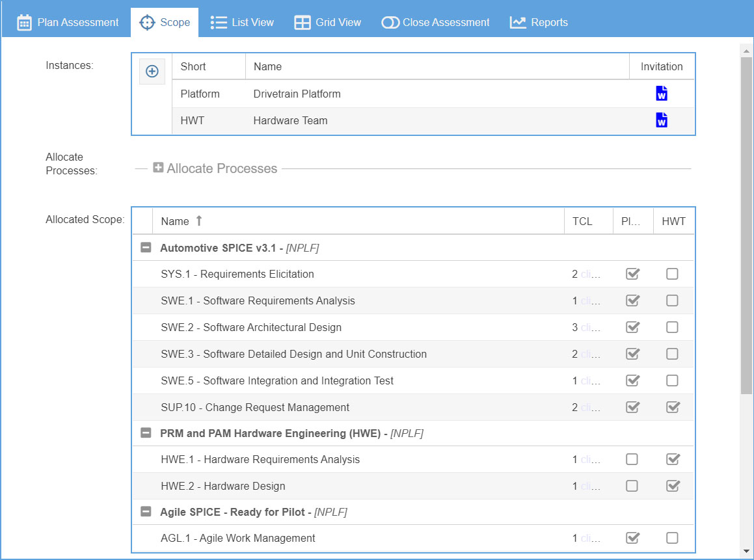Click TCL value 3 for SWE.2

(x=574, y=327)
